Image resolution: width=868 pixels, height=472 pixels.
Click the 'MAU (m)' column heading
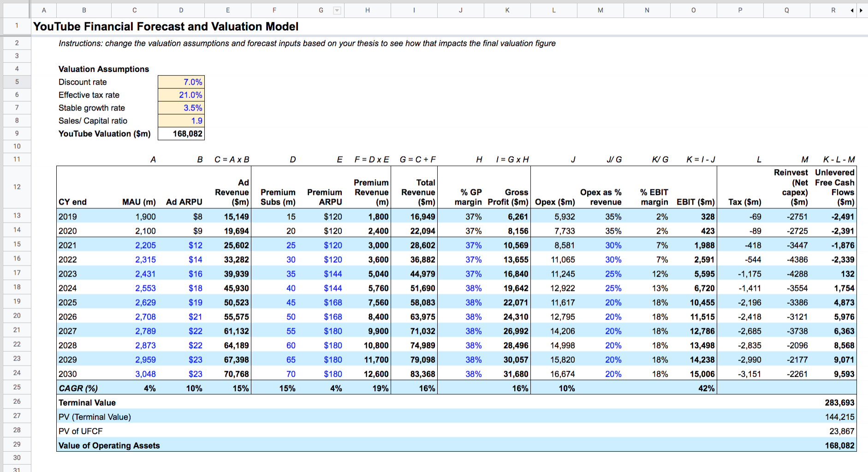139,202
